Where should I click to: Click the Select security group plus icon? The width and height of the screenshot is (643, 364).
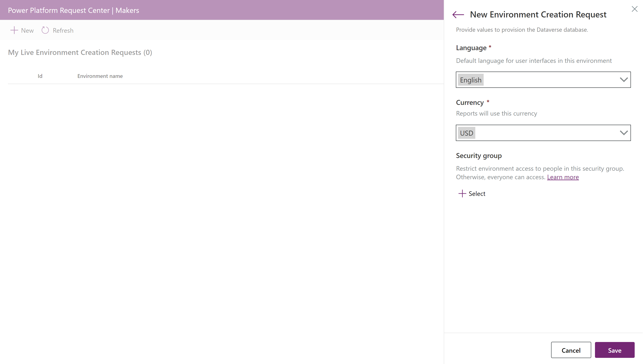[x=462, y=193]
